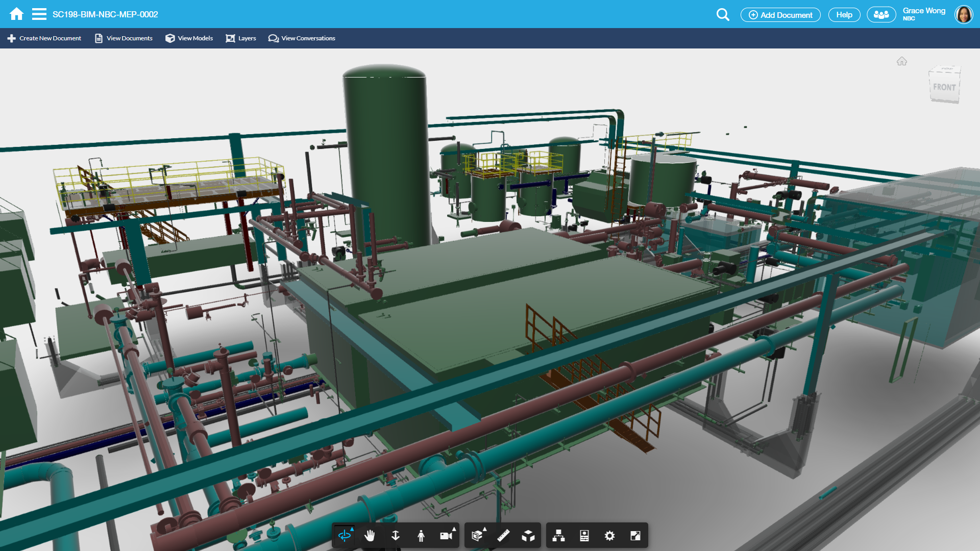980x551 pixels.
Task: Click the Add Document button
Action: point(780,15)
